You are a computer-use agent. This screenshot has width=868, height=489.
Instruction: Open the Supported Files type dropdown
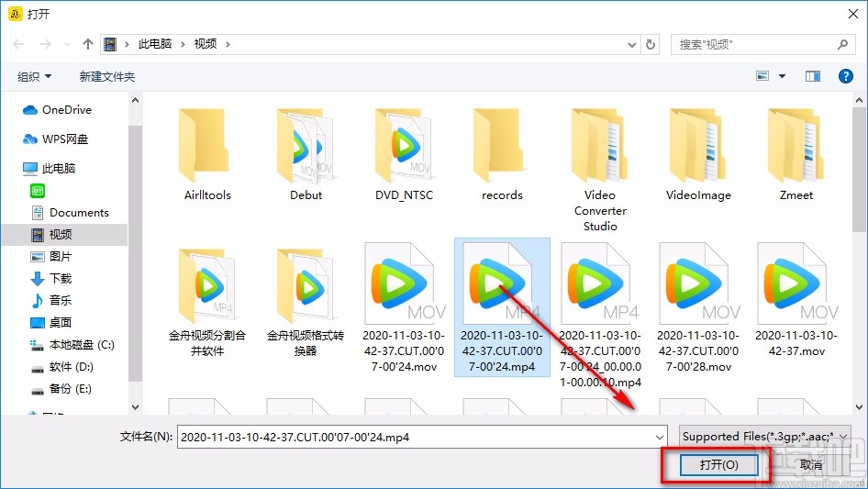pyautogui.click(x=765, y=437)
